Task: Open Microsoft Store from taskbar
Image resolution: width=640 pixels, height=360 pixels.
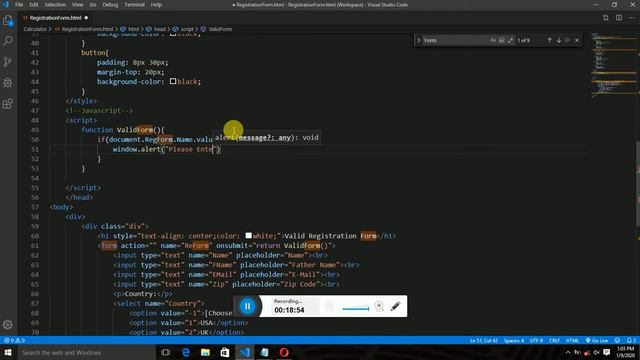Action: (x=225, y=352)
